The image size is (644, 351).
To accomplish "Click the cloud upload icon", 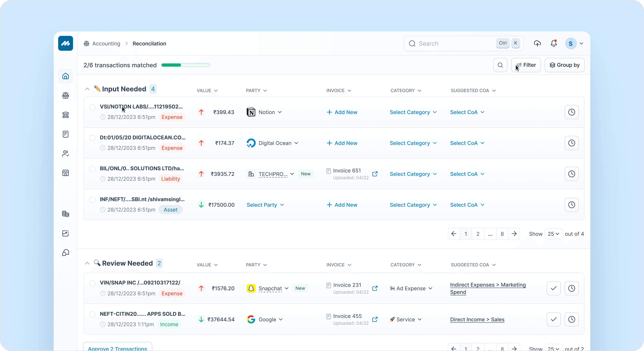I will 537,44.
